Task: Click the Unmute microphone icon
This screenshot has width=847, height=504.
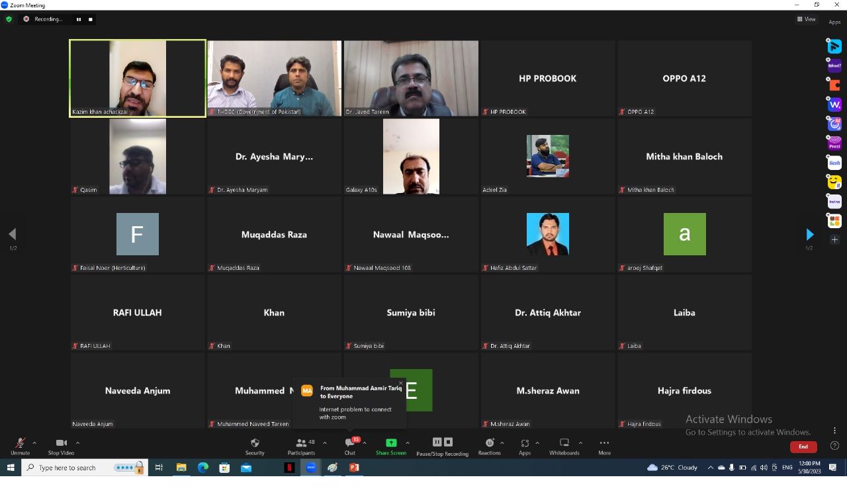Action: tap(20, 444)
